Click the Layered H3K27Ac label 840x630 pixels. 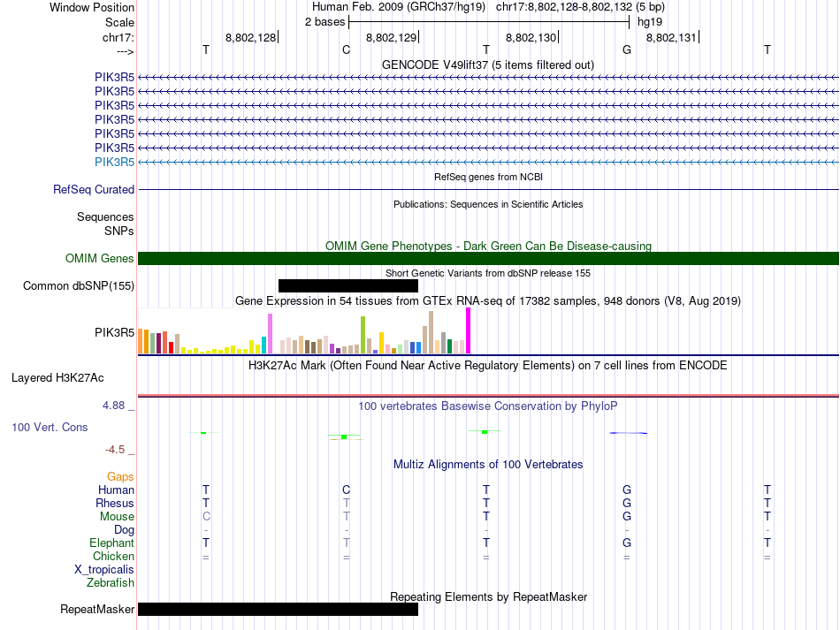click(x=57, y=378)
